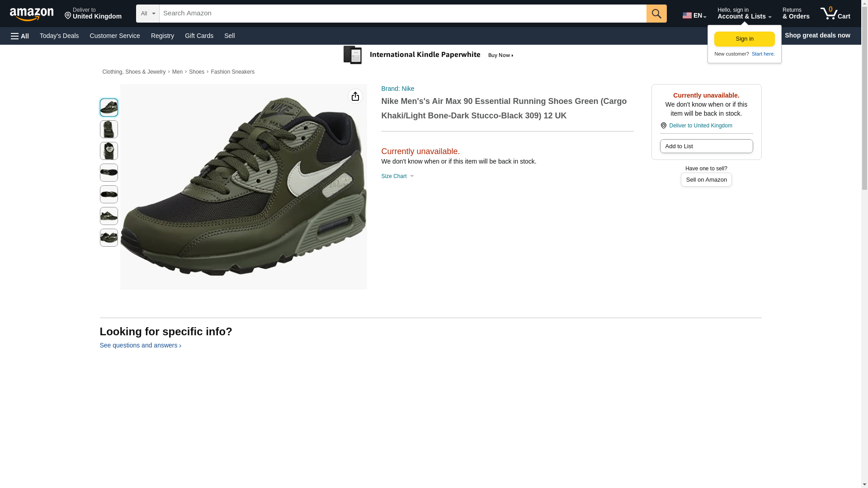868x488 pixels.
Task: Click into the Search Amazon field
Action: (402, 14)
